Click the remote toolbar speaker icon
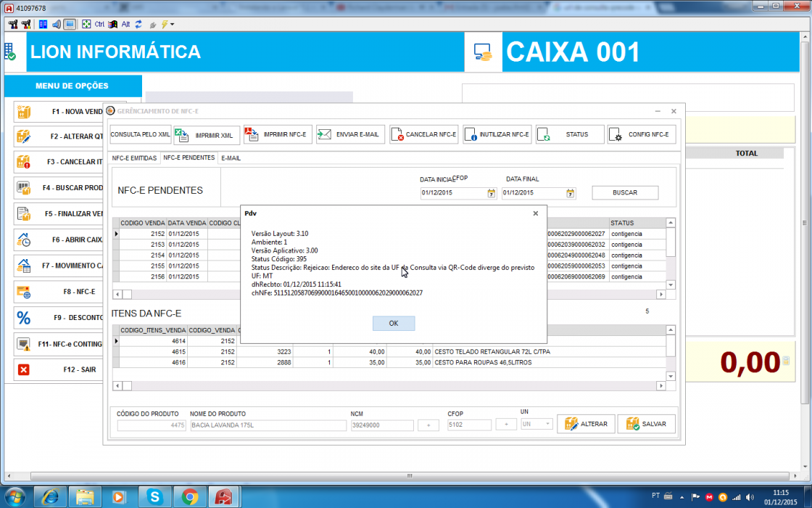This screenshot has width=812, height=508. 57,25
